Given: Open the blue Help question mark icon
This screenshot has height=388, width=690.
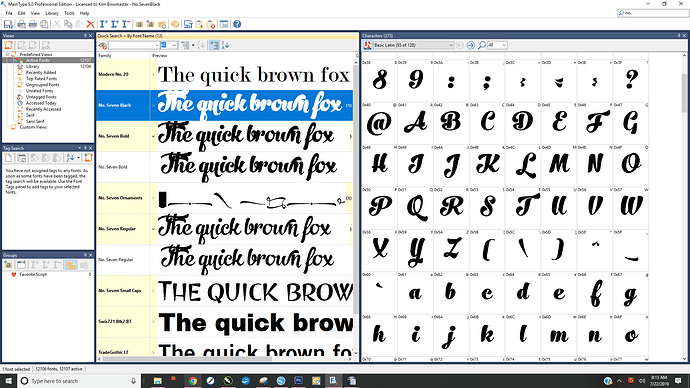Looking at the screenshot, I should point(237,24).
